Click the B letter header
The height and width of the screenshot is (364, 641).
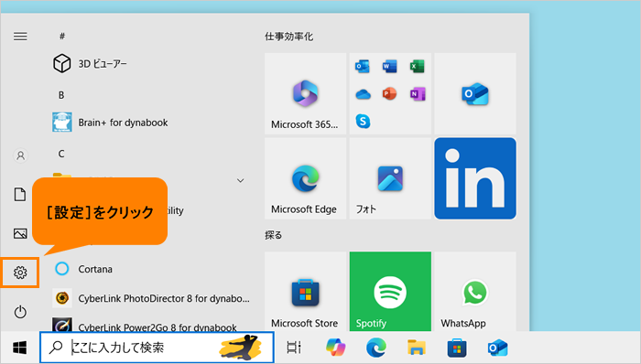(61, 95)
